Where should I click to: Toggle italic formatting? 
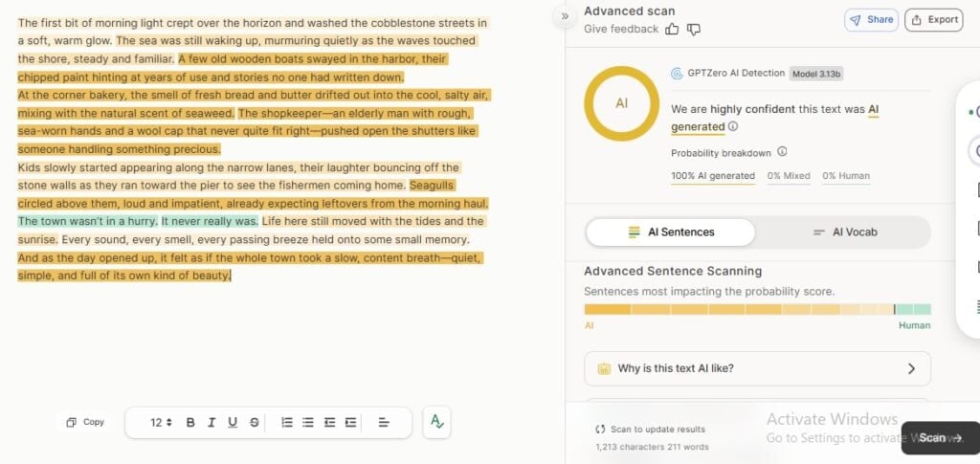pos(212,422)
